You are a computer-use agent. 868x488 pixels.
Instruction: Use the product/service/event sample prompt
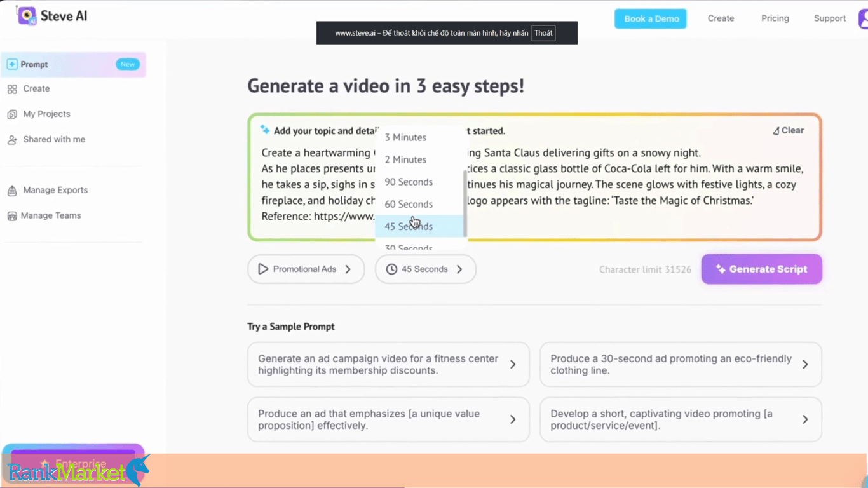tap(681, 419)
